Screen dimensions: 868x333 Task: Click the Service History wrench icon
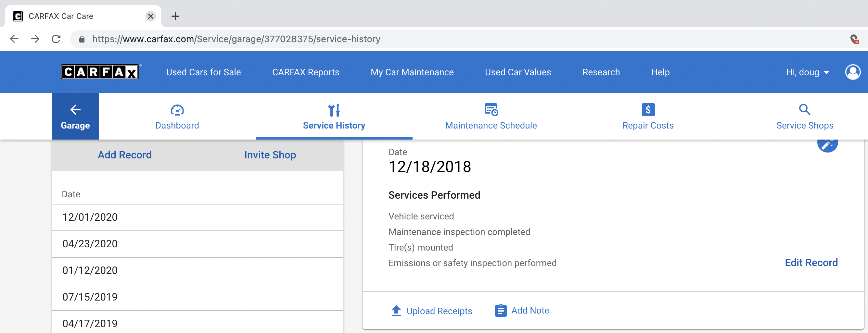click(334, 110)
